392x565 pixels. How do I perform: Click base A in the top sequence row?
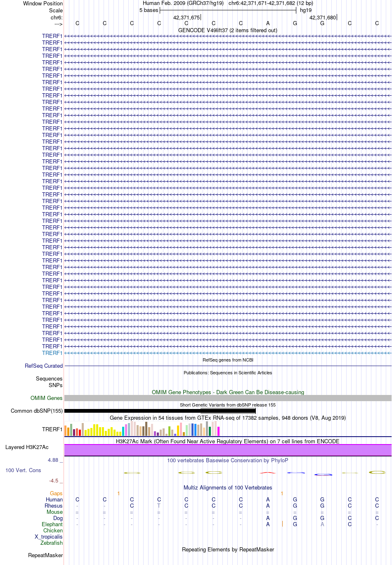[268, 23]
